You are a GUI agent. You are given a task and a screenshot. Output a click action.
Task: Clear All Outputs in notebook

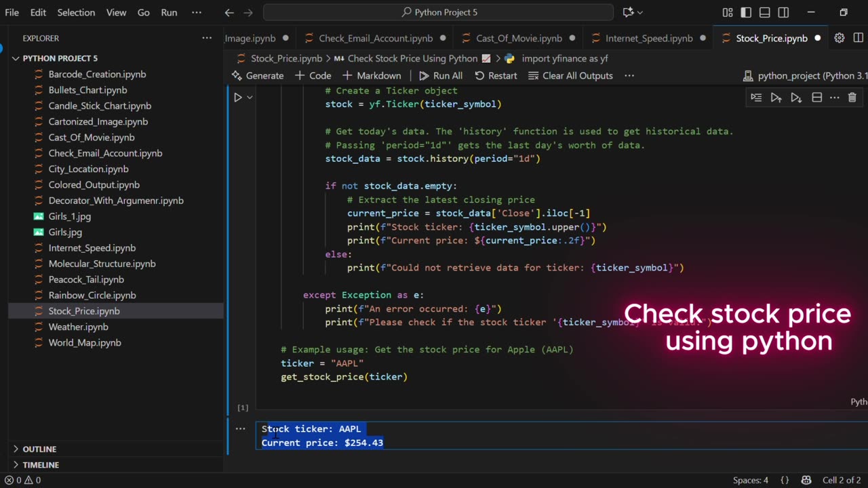(570, 75)
